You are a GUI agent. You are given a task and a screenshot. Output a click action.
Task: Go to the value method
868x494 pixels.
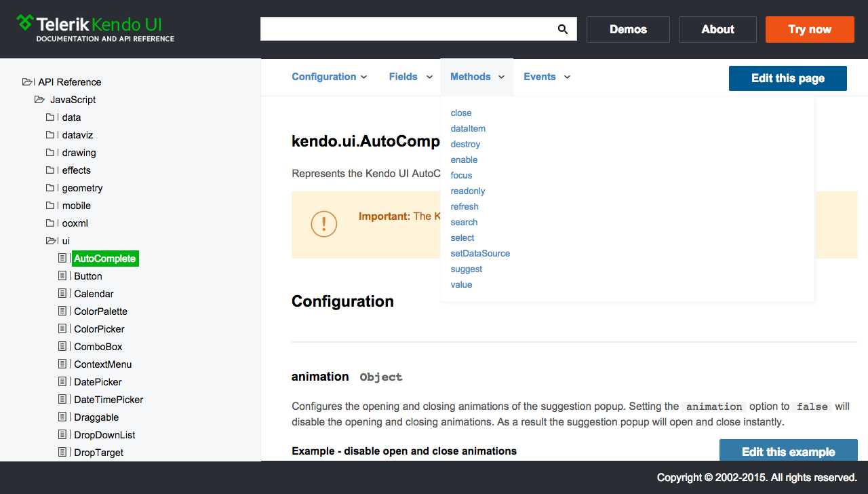click(x=461, y=284)
